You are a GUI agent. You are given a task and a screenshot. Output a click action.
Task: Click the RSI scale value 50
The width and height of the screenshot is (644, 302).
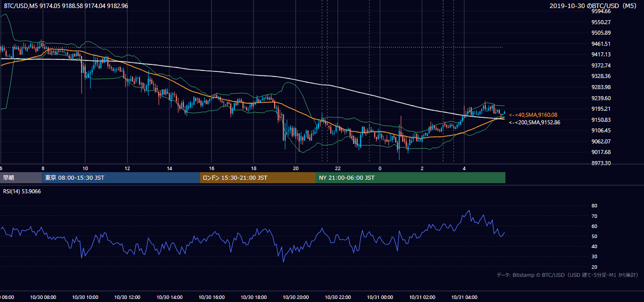[595, 236]
